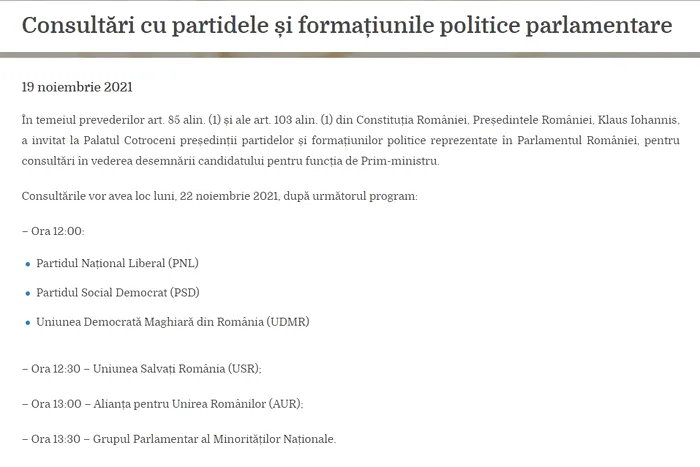Image resolution: width=700 pixels, height=467 pixels.
Task: Select Partidul Social Democrat (PSD) list item
Action: pos(117,293)
